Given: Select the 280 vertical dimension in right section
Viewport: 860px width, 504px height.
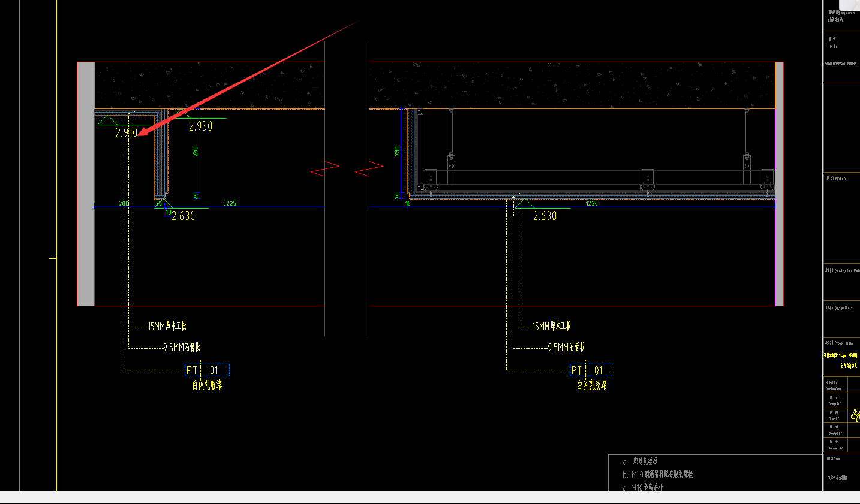Looking at the screenshot, I should coord(397,152).
